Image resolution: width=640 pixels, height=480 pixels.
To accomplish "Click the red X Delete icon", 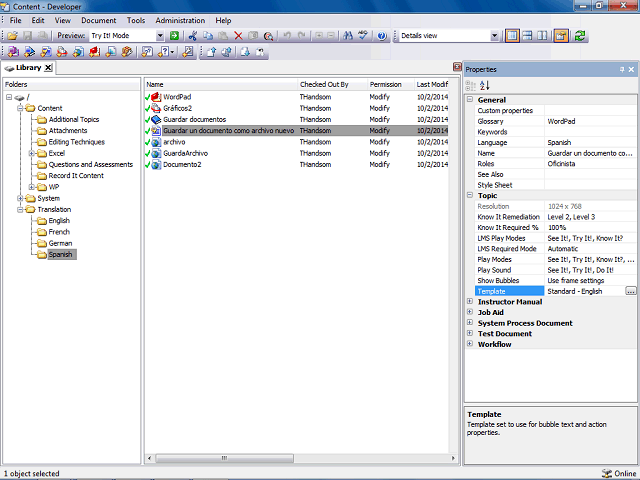I will tap(238, 36).
